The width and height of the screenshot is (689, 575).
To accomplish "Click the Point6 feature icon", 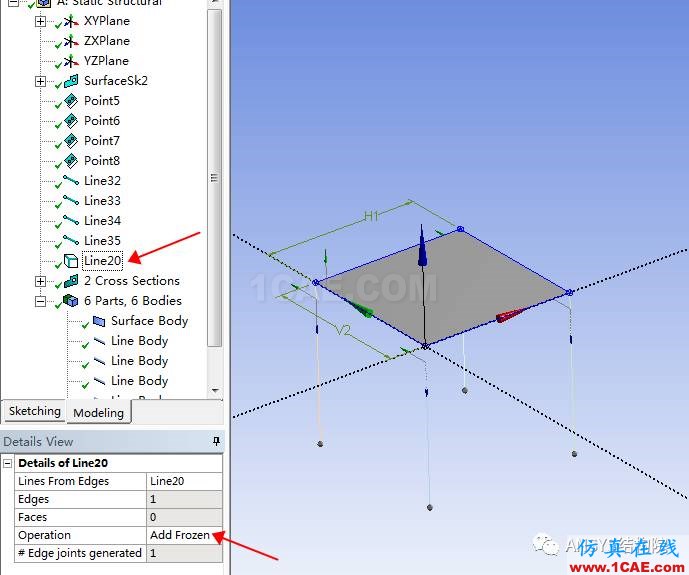I will click(71, 121).
